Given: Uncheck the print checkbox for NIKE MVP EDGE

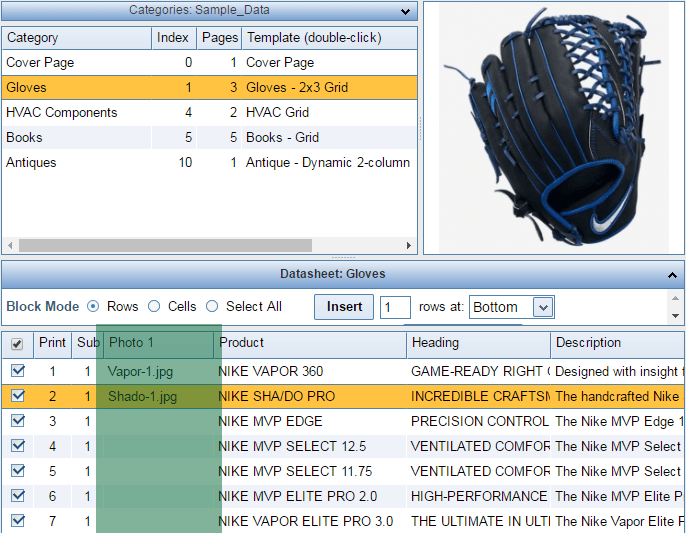Looking at the screenshot, I should [18, 421].
